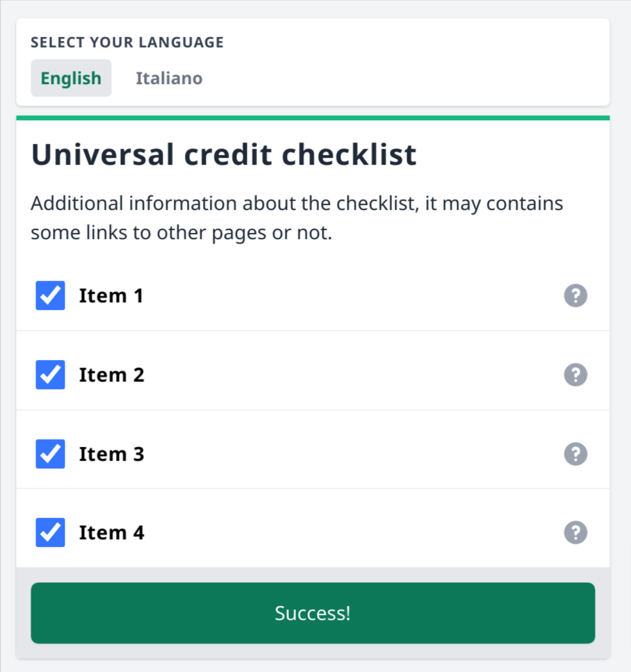631x672 pixels.
Task: Disable the Item 4 checkbox
Action: (x=49, y=532)
